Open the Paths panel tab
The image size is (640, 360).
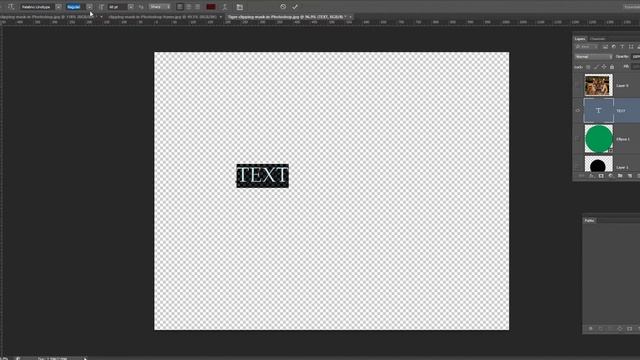pyautogui.click(x=589, y=220)
